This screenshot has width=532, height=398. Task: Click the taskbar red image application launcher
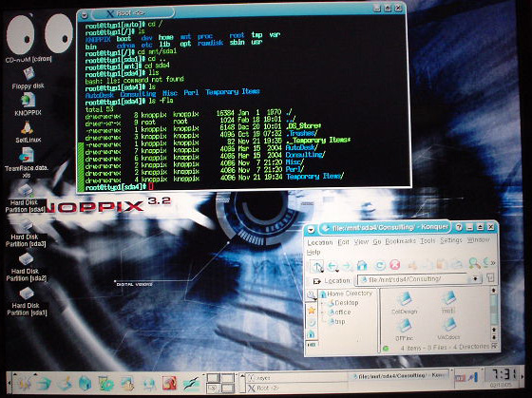pos(169,383)
